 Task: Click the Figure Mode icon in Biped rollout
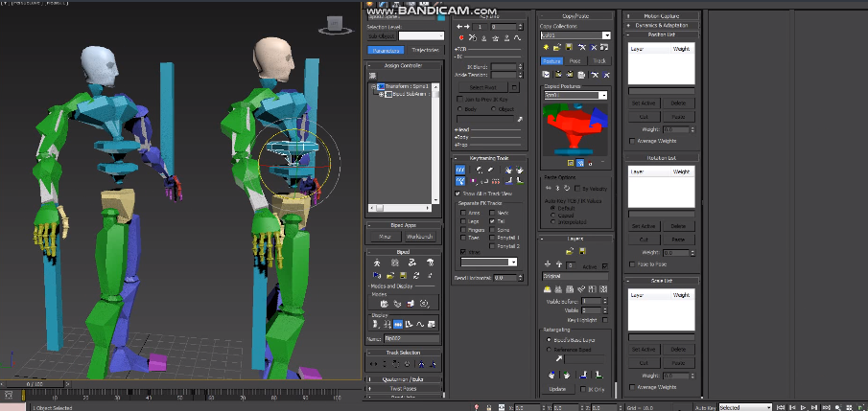tap(377, 263)
